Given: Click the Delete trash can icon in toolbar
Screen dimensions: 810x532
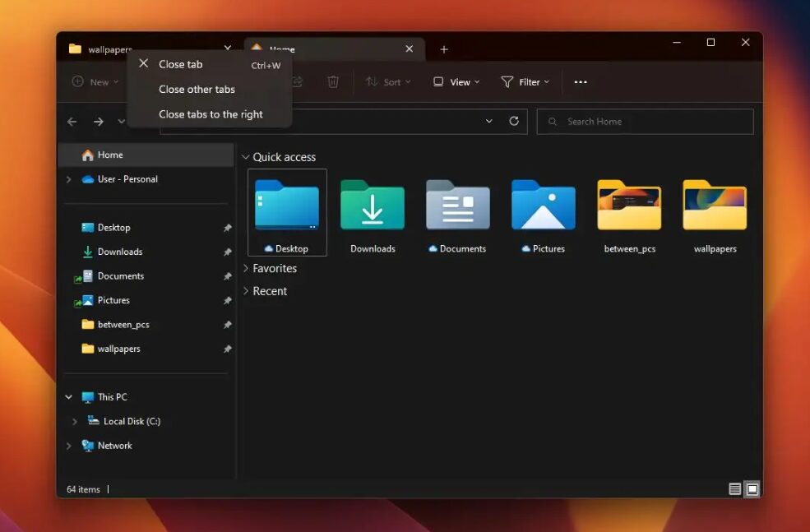Looking at the screenshot, I should pos(333,81).
